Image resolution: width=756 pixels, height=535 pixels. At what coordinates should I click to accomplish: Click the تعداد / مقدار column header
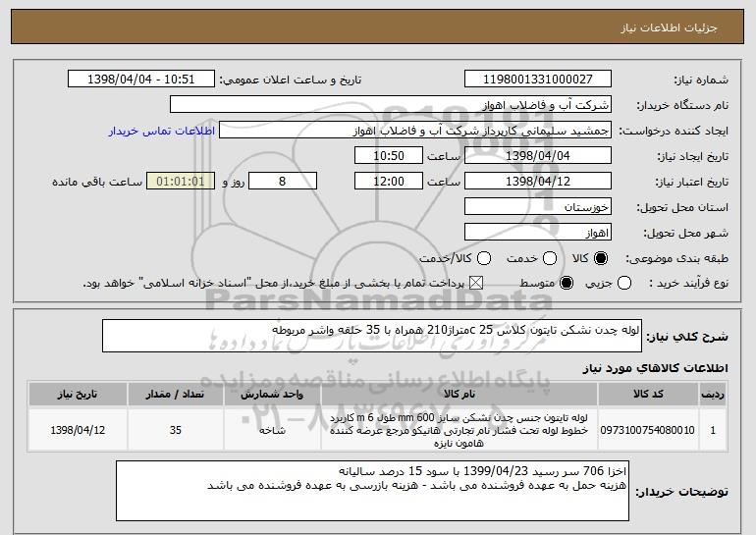(175, 395)
